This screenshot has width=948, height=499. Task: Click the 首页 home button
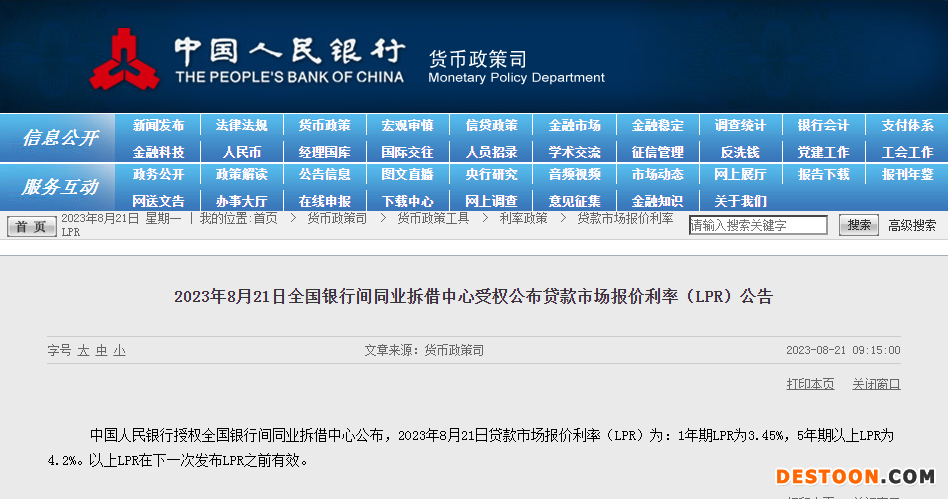pos(32,226)
